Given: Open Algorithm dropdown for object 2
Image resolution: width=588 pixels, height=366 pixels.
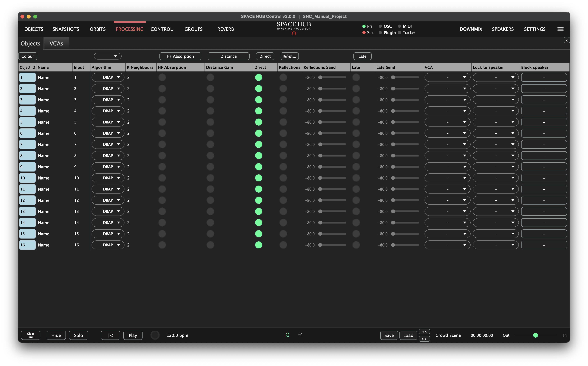Looking at the screenshot, I should pos(108,89).
